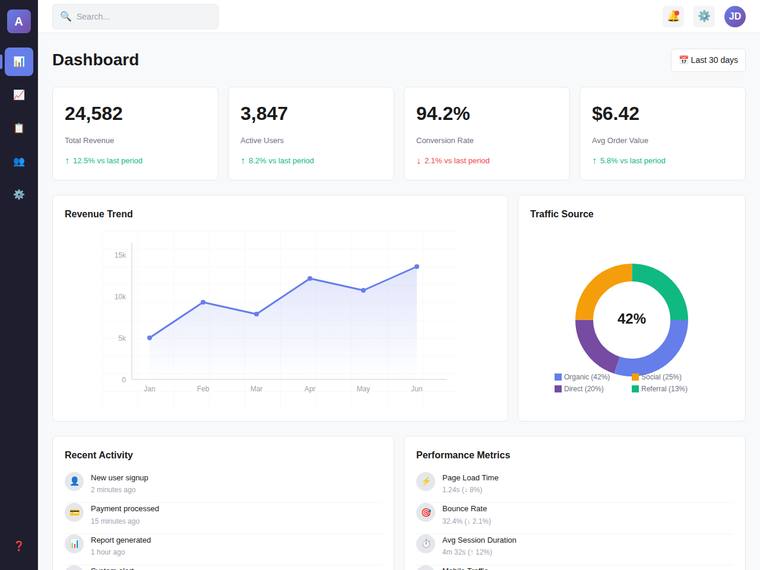760x570 pixels.
Task: Click the 'Page Load Time' metric
Action: 576,483
